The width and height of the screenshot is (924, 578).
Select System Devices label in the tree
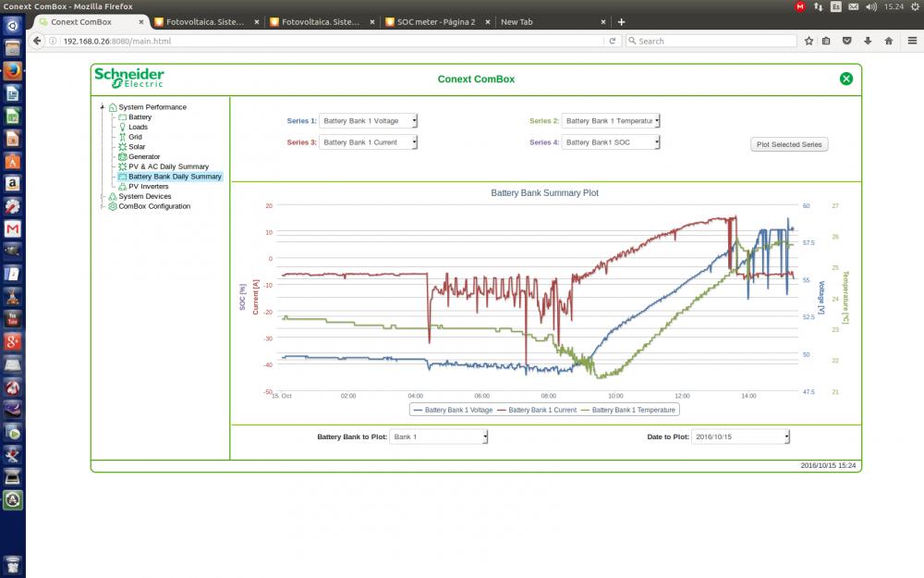tap(145, 196)
